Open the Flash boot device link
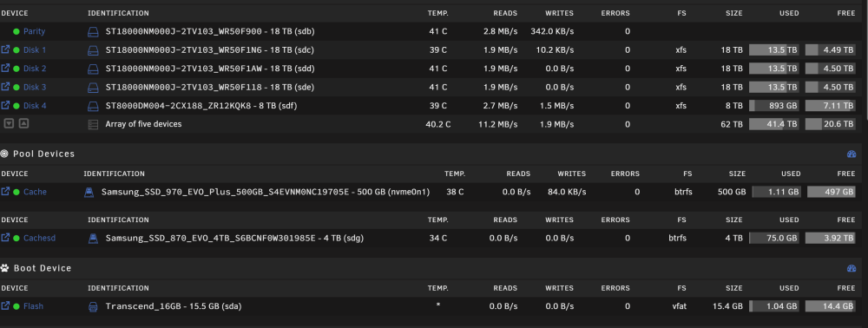Viewport: 868px width, 328px height. pyautogui.click(x=33, y=306)
